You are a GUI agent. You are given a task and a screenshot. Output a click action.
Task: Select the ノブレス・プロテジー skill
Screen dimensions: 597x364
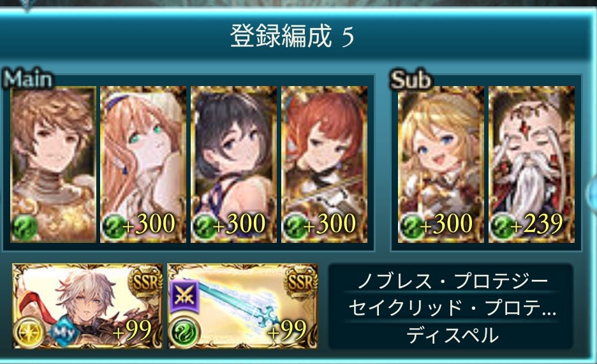click(x=452, y=282)
